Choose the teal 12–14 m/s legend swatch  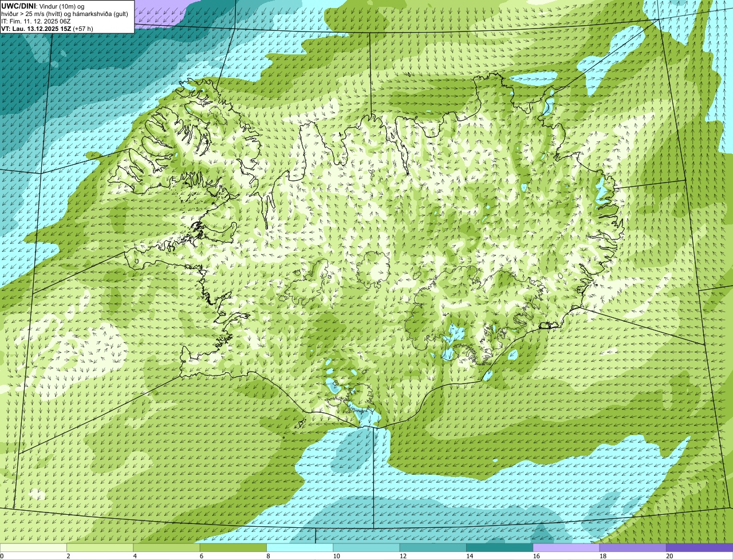coord(433,547)
